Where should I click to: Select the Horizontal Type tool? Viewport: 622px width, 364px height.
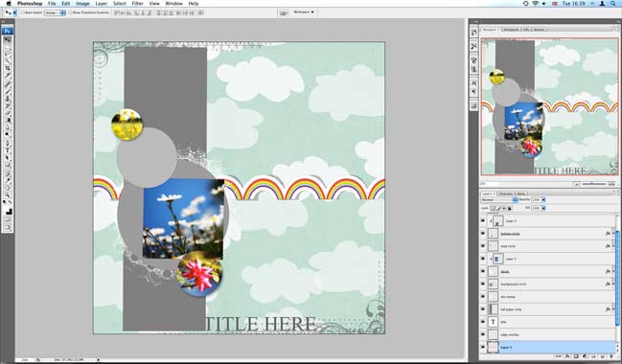8,150
